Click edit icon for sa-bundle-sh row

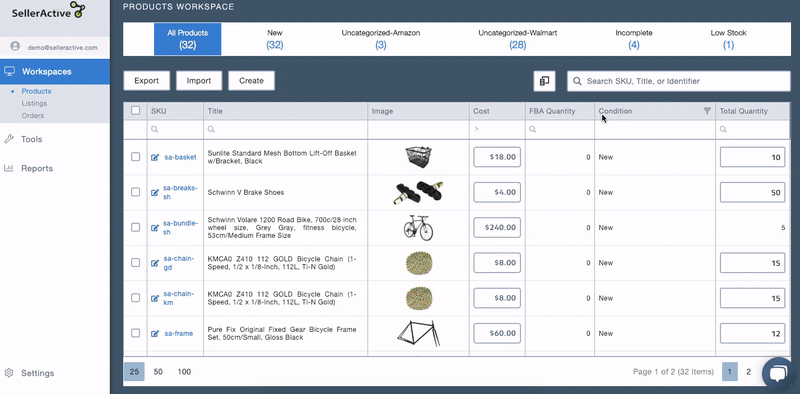pos(155,228)
